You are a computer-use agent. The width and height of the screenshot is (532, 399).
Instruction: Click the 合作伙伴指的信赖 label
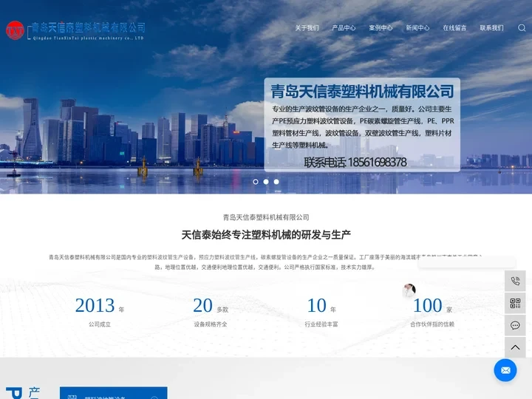(432, 324)
